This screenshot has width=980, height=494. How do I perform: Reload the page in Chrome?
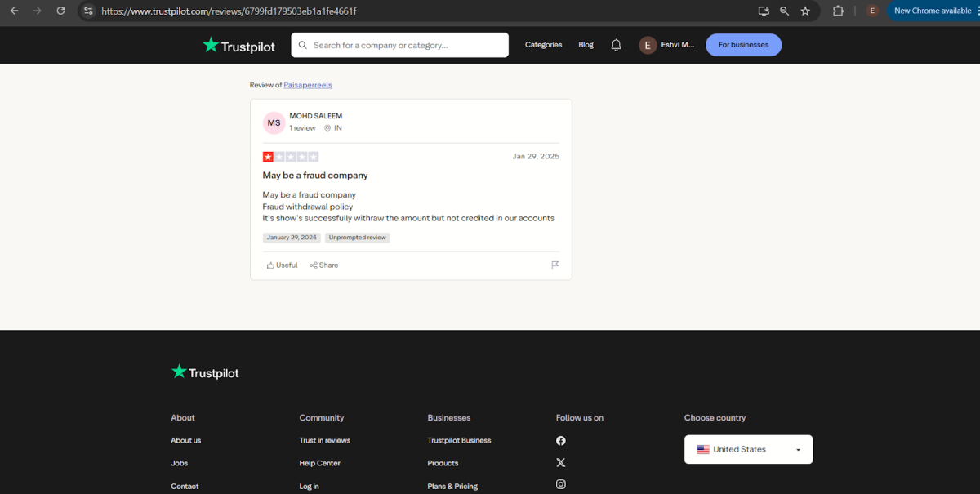point(60,11)
